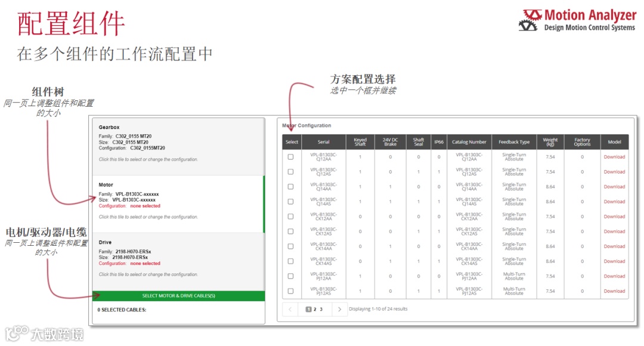Enable the VPL-B1303C-CK14AS configuration checkbox

pos(291,261)
